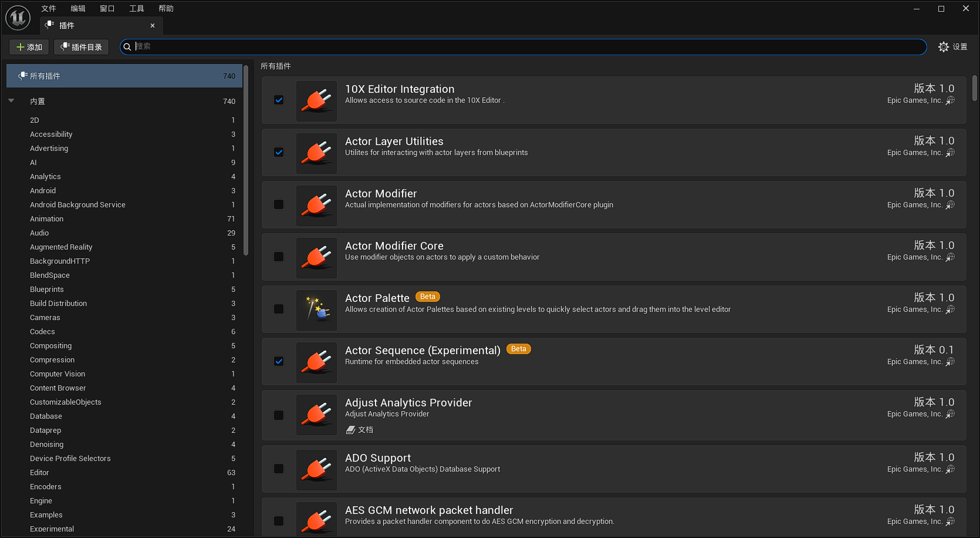Viewport: 980px width, 538px height.
Task: Enable the AES GCM network packet handler checkbox
Action: pyautogui.click(x=279, y=521)
